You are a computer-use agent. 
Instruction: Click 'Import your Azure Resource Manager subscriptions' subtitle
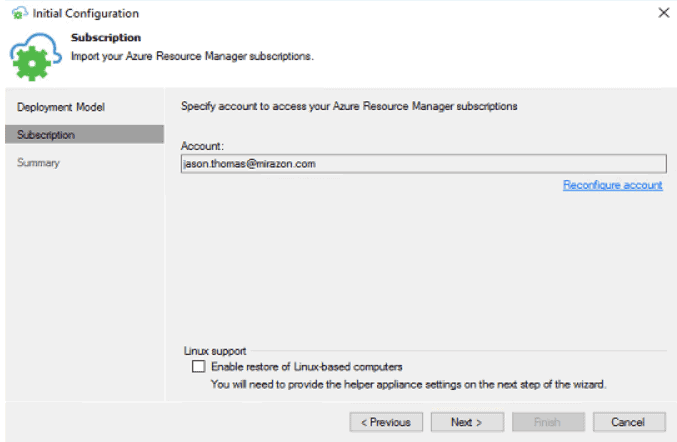[192, 57]
